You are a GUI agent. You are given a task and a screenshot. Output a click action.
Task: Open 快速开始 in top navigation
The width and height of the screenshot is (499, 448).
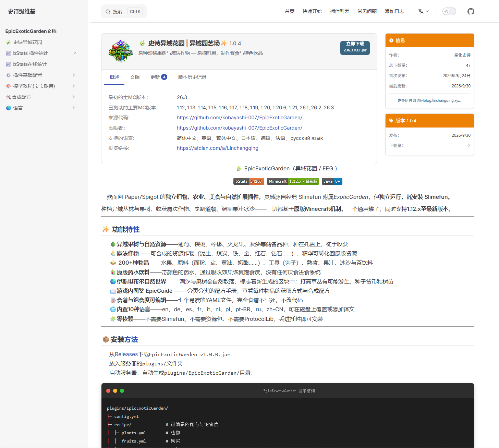tap(312, 11)
